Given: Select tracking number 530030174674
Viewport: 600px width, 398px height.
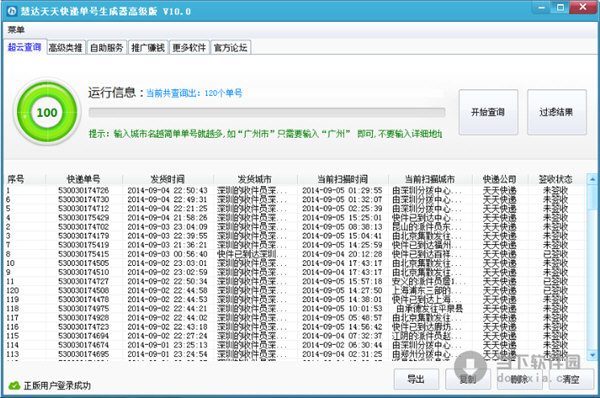Looking at the screenshot, I should point(83,345).
